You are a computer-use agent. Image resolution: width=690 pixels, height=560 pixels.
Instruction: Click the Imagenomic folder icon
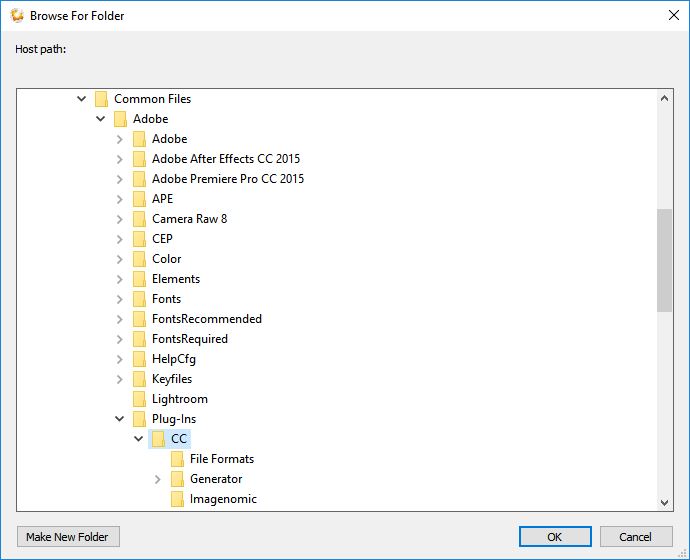[x=177, y=499]
